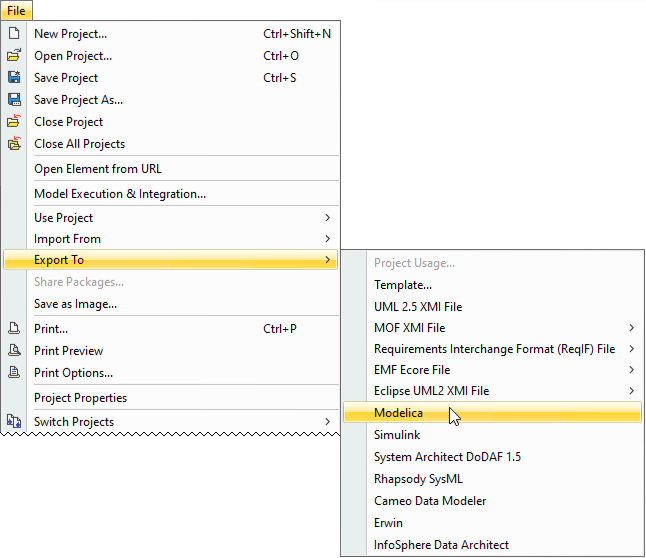Click the Save Project disk icon
The height and width of the screenshot is (558, 646).
pyautogui.click(x=14, y=77)
